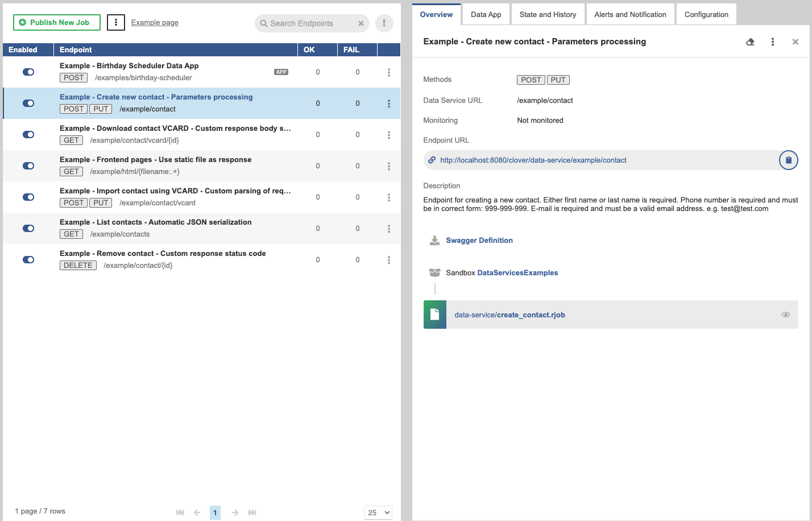Open the Alerts and Notification tab
The height and width of the screenshot is (521, 812).
(630, 15)
